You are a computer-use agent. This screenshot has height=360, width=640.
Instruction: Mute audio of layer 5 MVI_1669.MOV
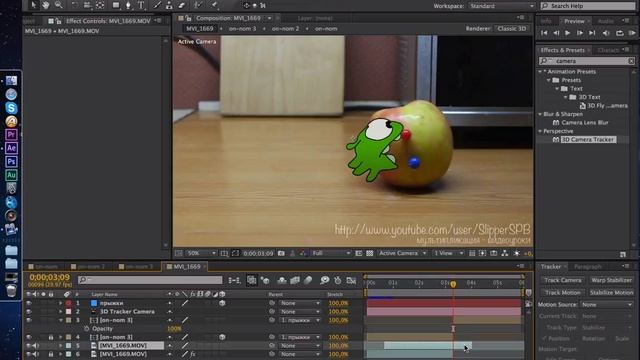36,346
